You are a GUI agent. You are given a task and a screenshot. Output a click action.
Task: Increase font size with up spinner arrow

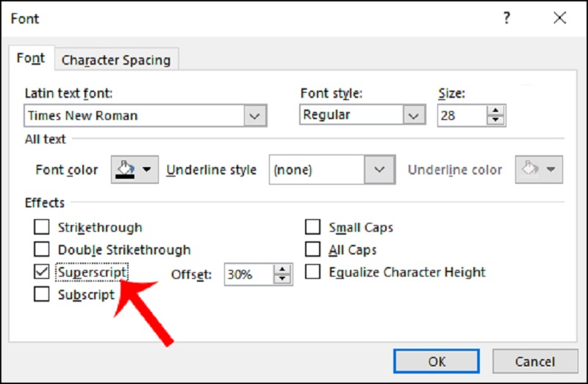coord(497,110)
